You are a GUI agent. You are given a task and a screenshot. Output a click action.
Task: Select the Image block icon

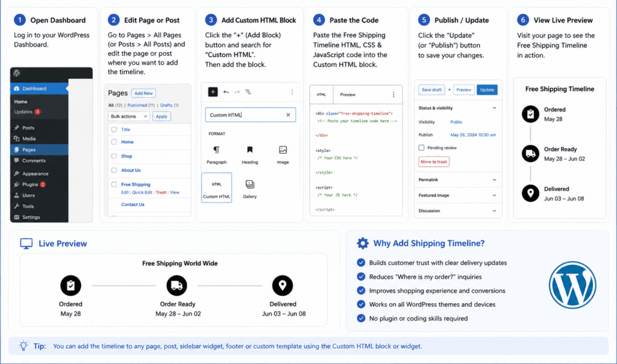283,150
